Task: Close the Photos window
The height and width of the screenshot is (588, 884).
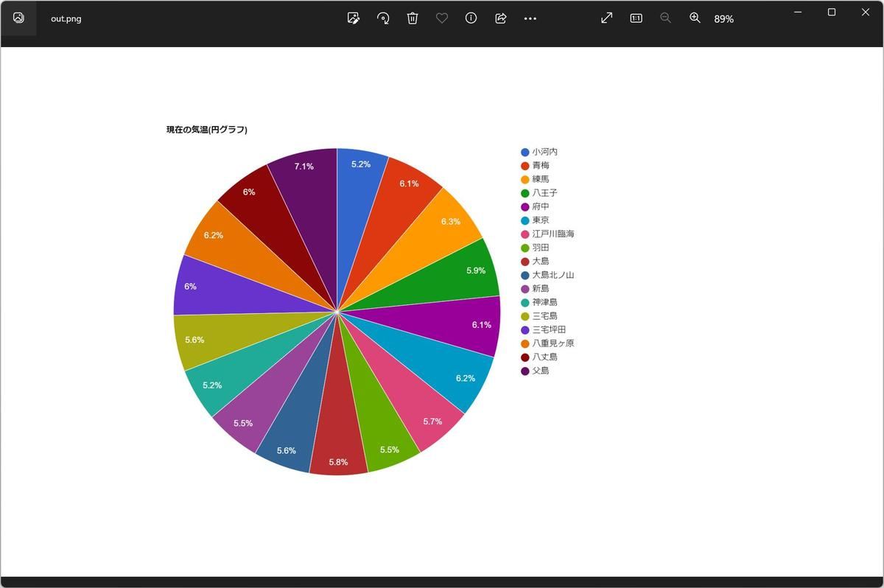Action: pos(866,12)
